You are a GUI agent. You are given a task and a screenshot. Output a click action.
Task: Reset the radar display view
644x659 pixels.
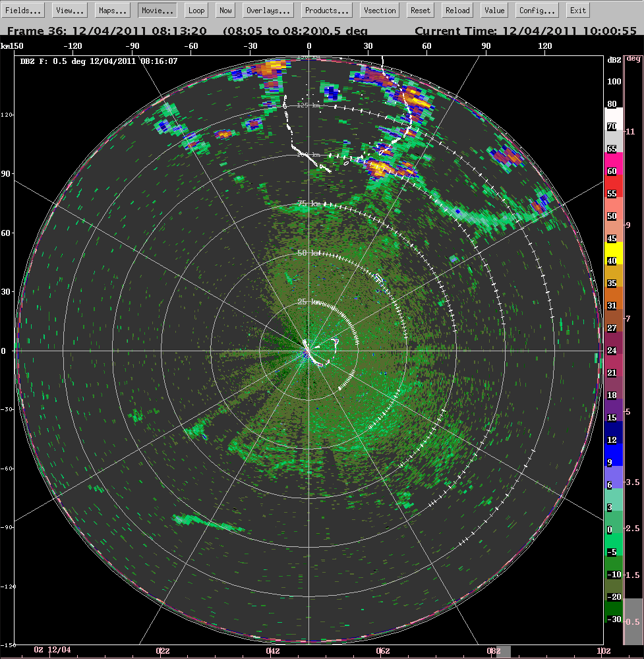[x=420, y=10]
